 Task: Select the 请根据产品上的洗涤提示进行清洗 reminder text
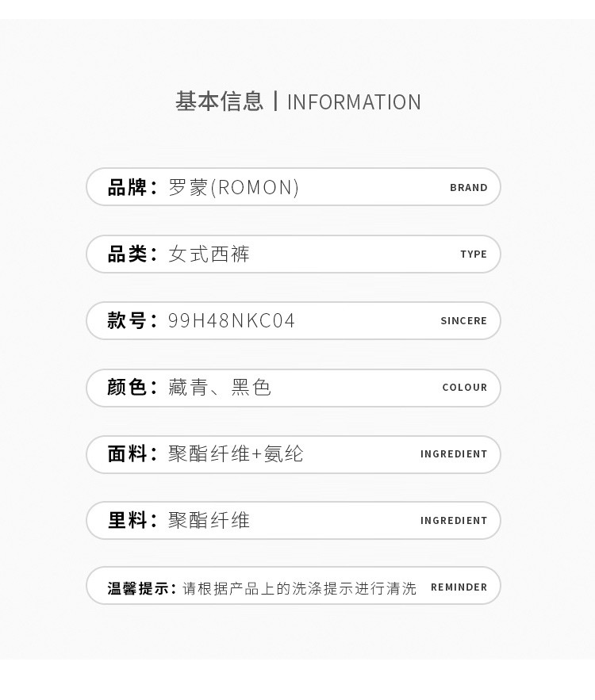pyautogui.click(x=299, y=588)
